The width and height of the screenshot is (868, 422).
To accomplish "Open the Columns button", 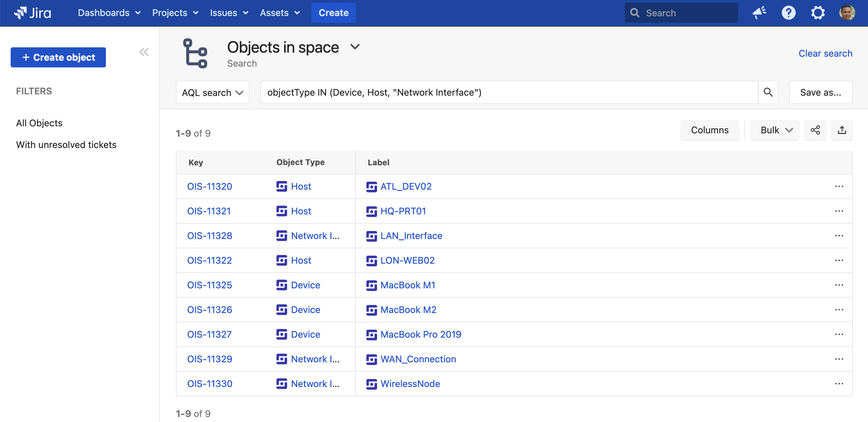I will pos(709,130).
